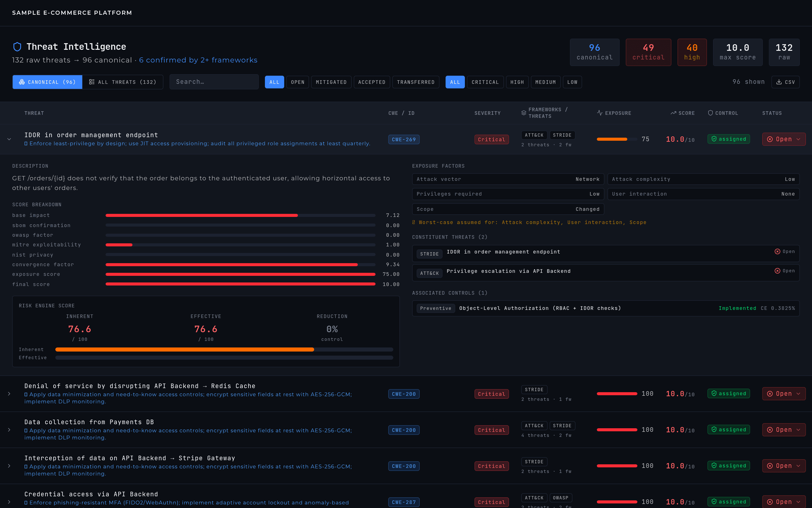Filter status by Accepted
Viewport: 812px width, 508px height.
(372, 82)
